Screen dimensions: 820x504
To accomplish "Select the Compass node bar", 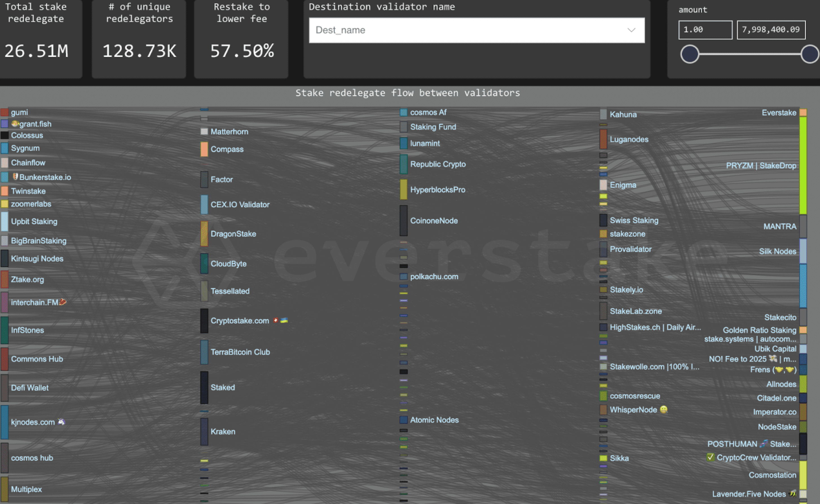I will coord(204,149).
